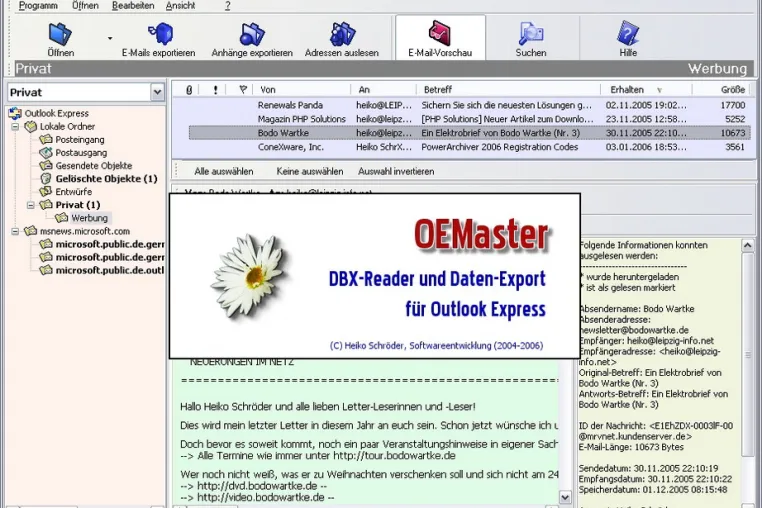
Task: Sort by the Betreff column header
Action: [x=509, y=90]
